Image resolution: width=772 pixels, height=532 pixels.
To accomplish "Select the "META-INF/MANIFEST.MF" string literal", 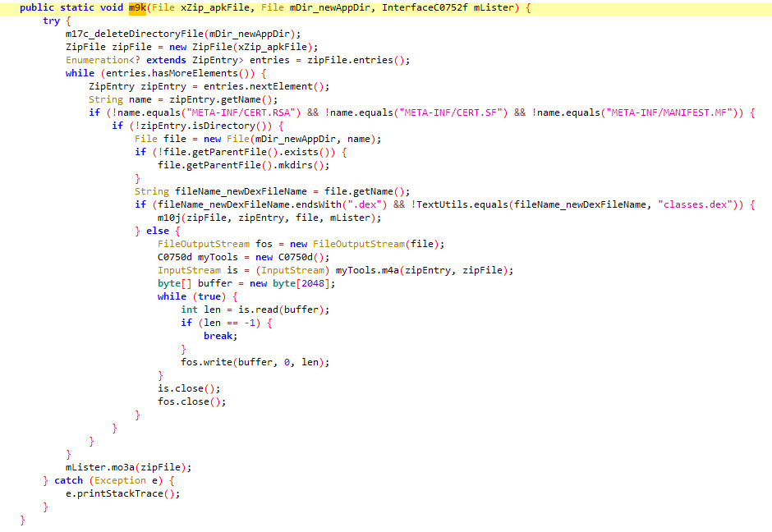I will click(669, 112).
